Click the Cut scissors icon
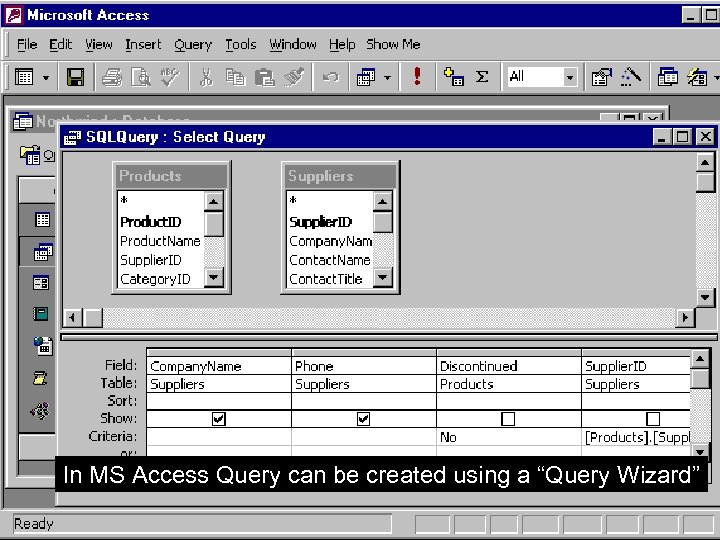This screenshot has height=540, width=720. pos(206,77)
